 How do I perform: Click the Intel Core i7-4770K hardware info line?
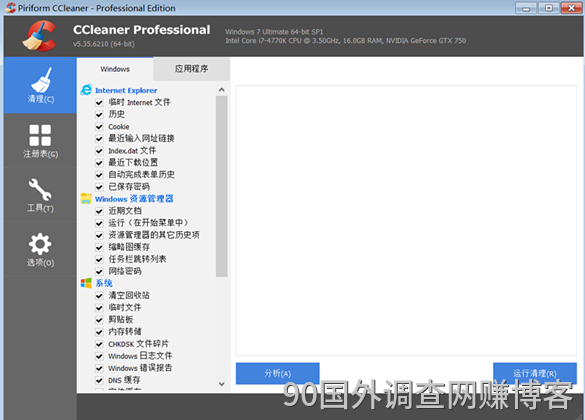(x=345, y=41)
